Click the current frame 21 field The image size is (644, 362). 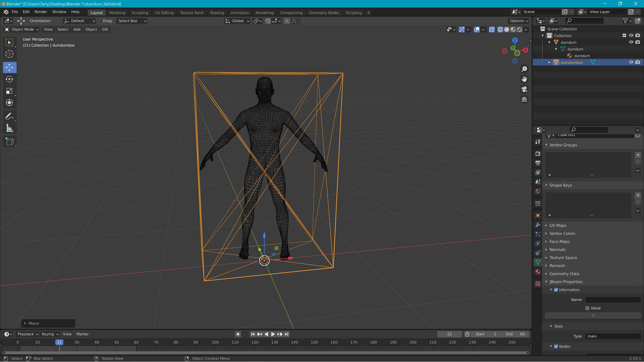tap(449, 334)
